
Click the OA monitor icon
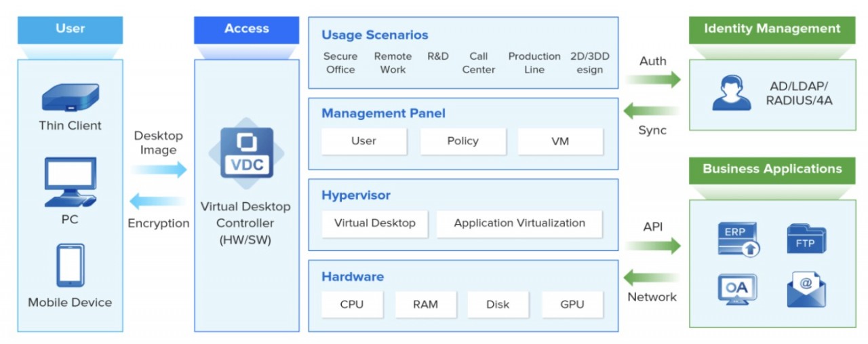[737, 289]
